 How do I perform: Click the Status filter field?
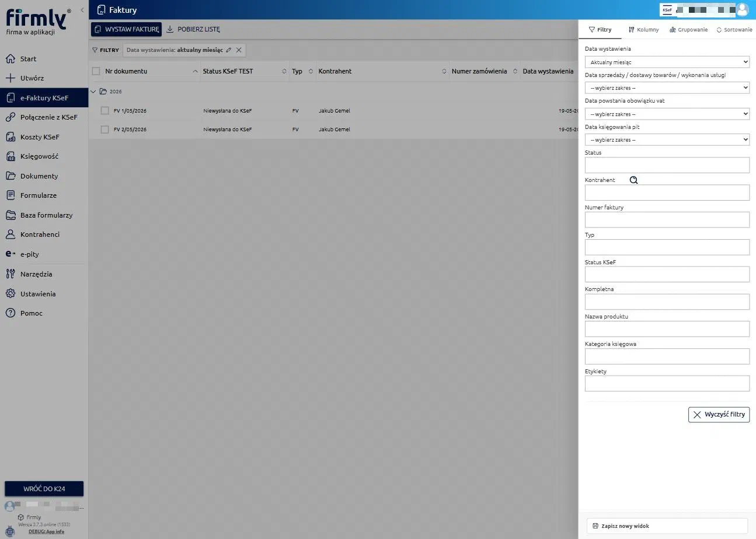(x=667, y=165)
